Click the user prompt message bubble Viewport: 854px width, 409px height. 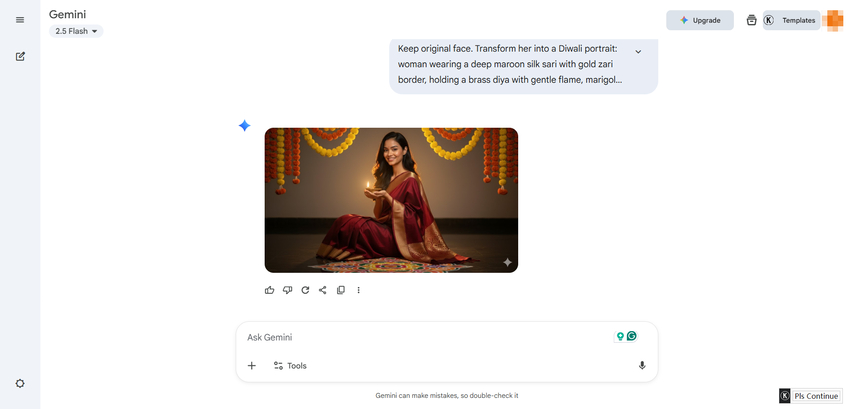point(523,66)
